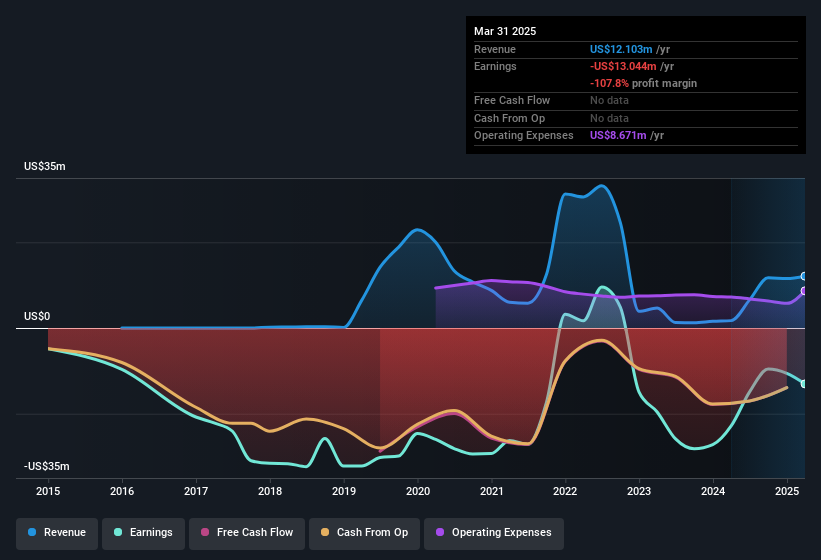Viewport: 821px width, 560px height.
Task: Click the US$8.671m operating expenses value
Action: click(618, 136)
